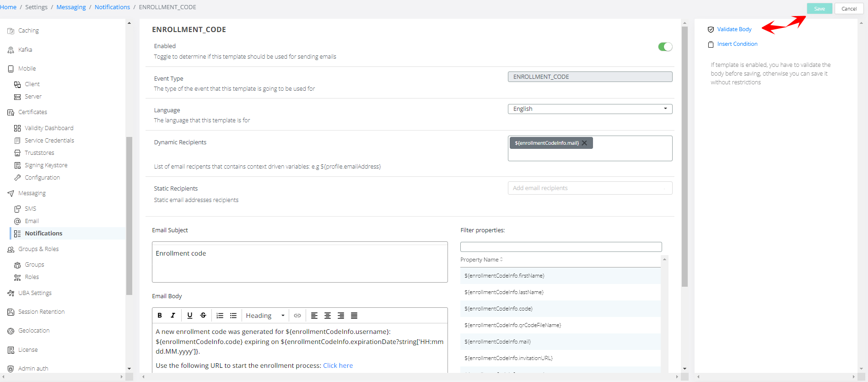Click the Bold formatting icon
The width and height of the screenshot is (868, 382).
point(160,315)
